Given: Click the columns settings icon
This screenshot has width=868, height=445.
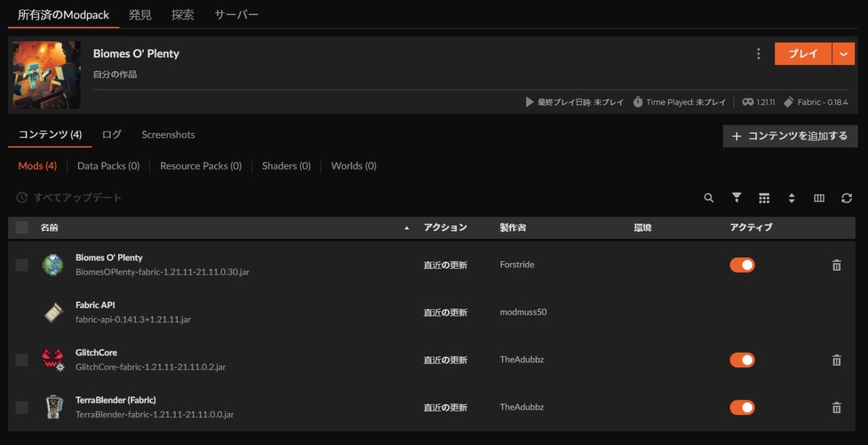Looking at the screenshot, I should [x=819, y=198].
